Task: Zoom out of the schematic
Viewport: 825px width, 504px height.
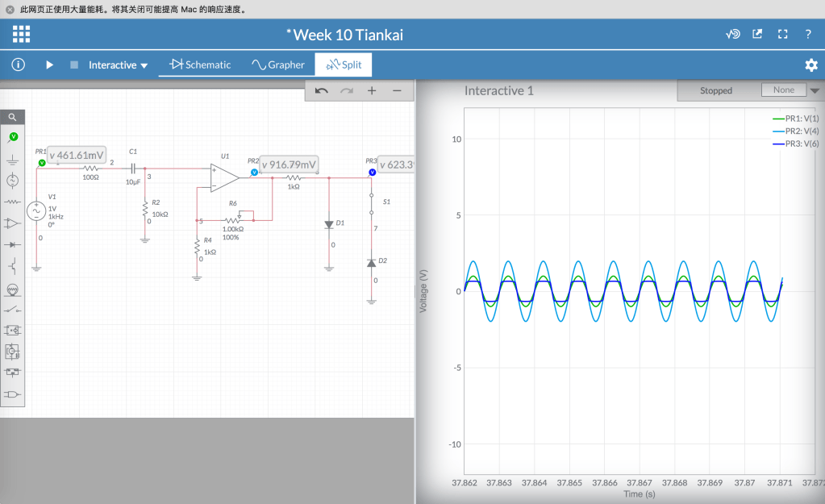Action: 397,90
